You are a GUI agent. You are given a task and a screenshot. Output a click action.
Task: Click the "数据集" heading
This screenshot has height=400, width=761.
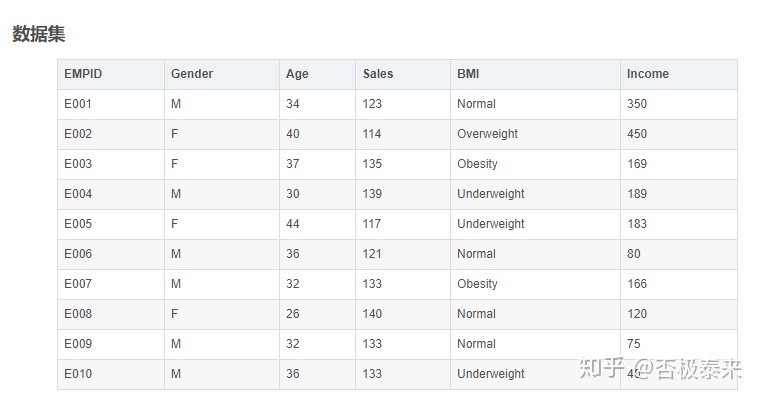39,34
